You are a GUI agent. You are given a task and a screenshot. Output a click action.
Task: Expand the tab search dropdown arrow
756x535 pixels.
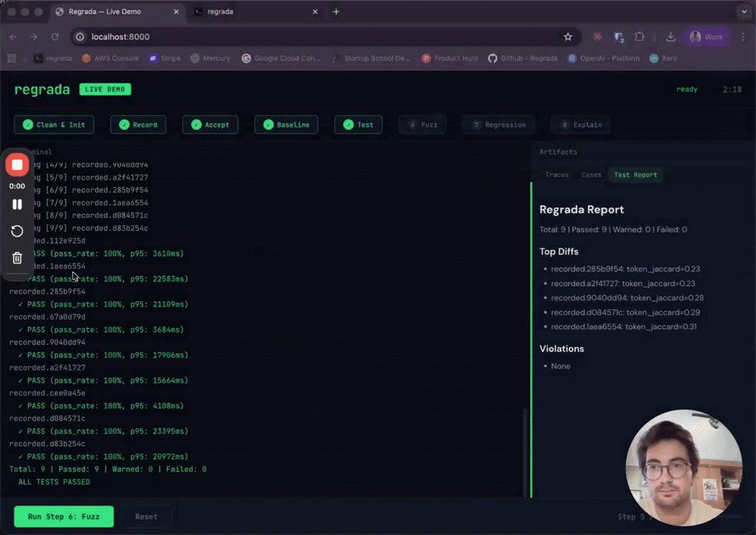pyautogui.click(x=743, y=12)
